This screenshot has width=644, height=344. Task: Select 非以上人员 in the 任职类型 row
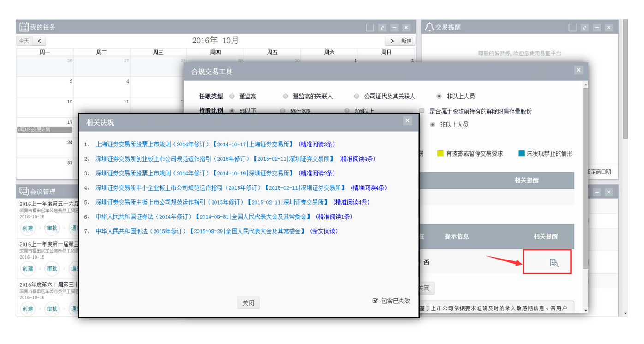coord(439,96)
